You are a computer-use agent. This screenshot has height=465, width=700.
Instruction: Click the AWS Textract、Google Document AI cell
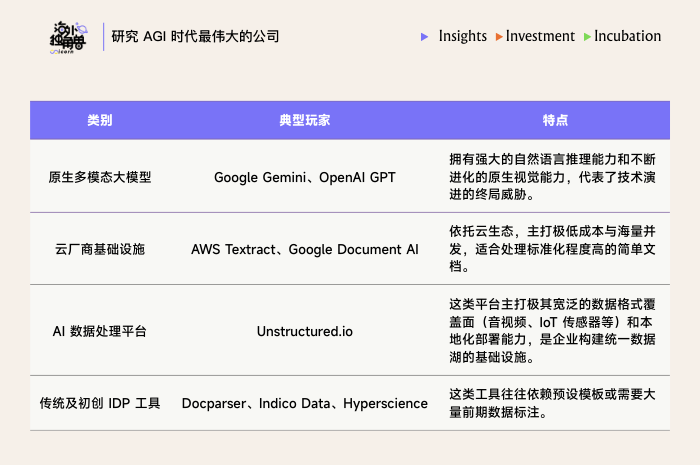click(x=305, y=249)
